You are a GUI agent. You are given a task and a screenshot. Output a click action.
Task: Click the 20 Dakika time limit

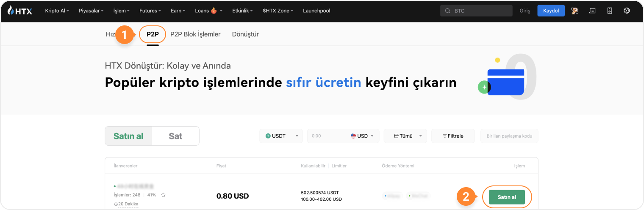pyautogui.click(x=128, y=204)
